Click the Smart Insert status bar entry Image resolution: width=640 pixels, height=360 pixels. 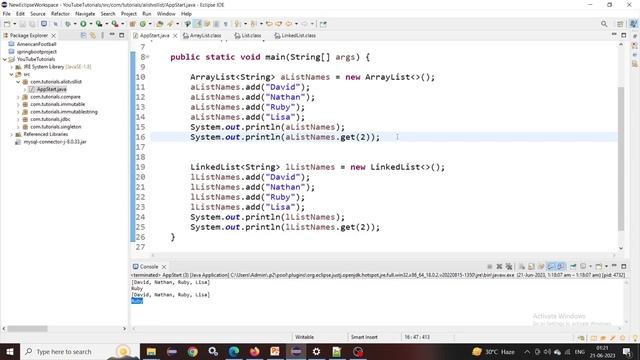pyautogui.click(x=364, y=337)
